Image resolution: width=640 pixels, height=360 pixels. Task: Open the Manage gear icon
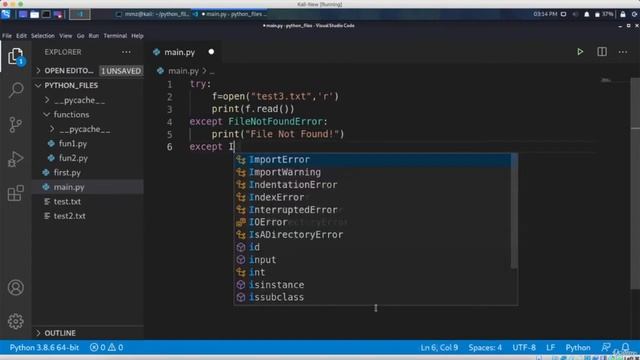pos(16,322)
